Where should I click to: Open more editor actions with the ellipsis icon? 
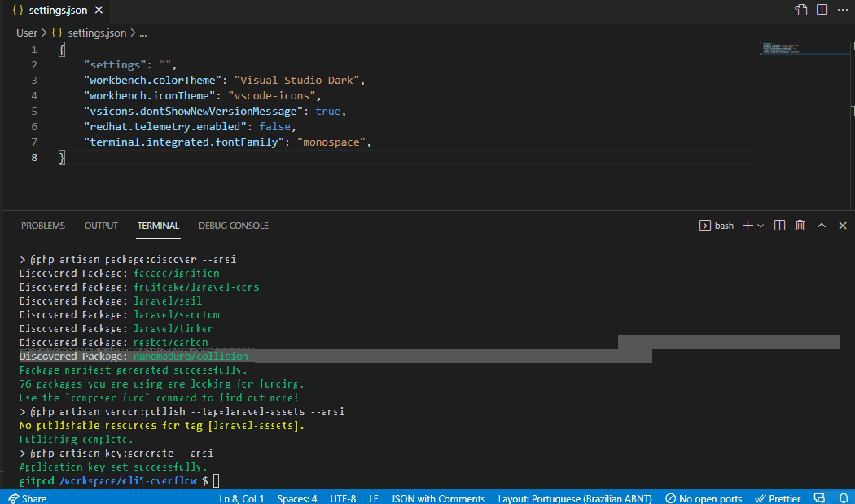coord(842,10)
